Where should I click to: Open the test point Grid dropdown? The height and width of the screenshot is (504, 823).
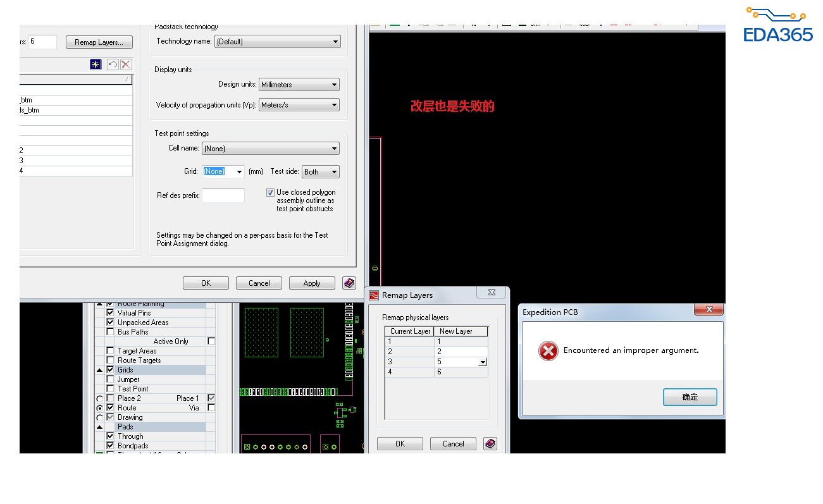(239, 171)
